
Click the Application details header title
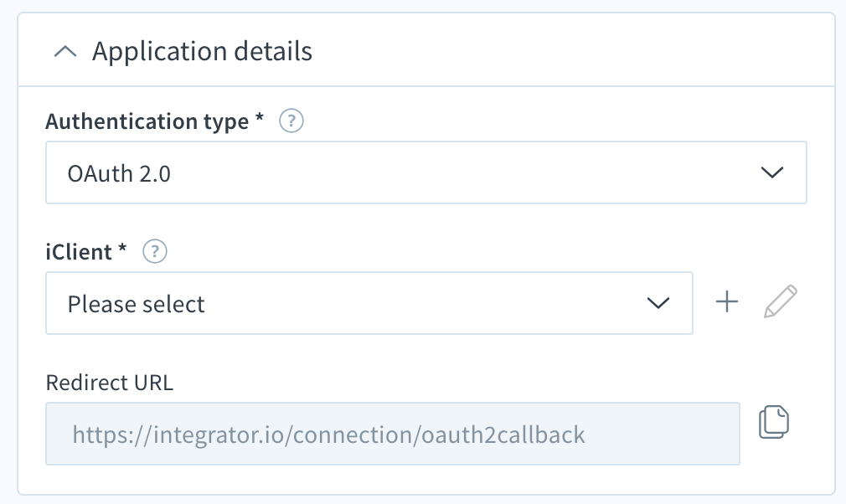[203, 51]
